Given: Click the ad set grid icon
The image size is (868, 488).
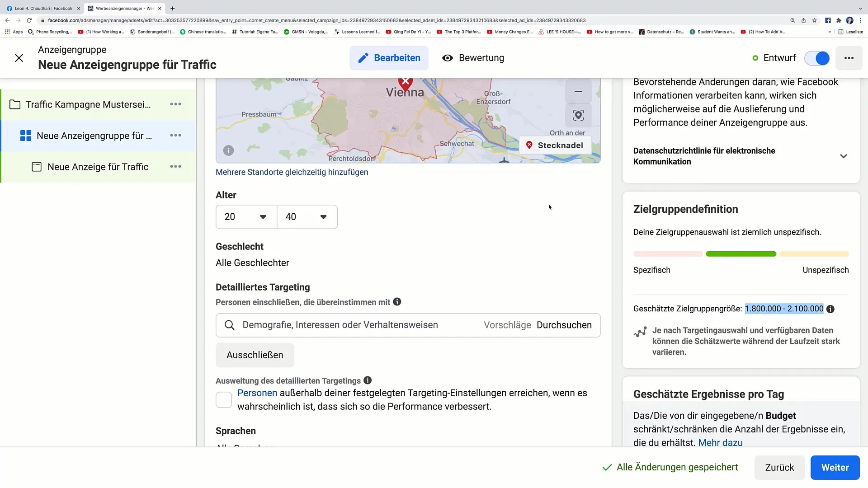Looking at the screenshot, I should [x=26, y=136].
